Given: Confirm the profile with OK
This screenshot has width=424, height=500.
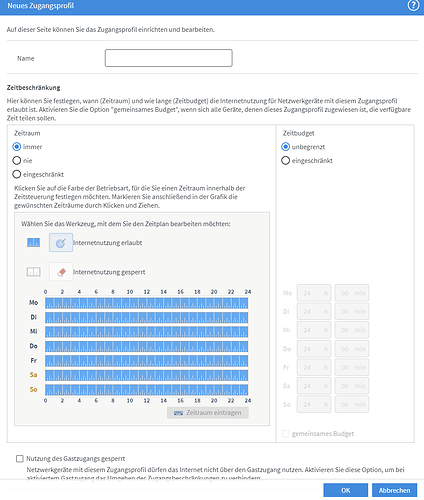Looking at the screenshot, I should coord(346,490).
